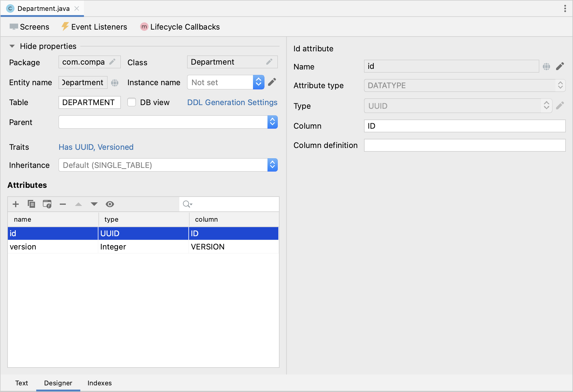
Task: Click the globe icon next to Entity name
Action: point(115,83)
